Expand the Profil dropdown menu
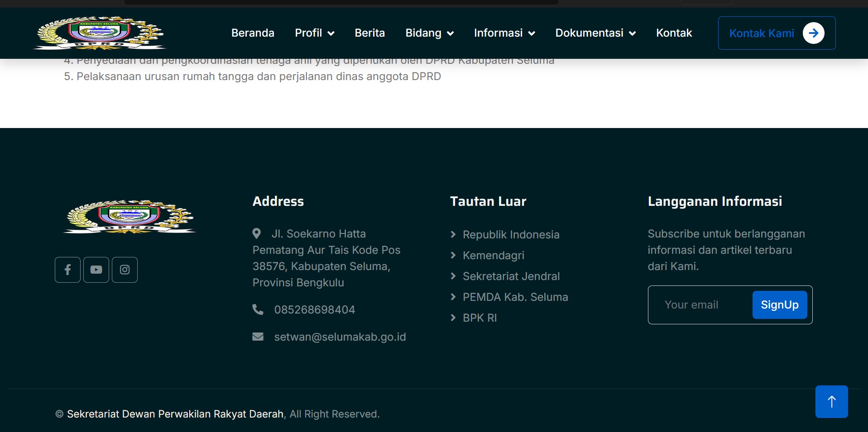This screenshot has height=432, width=868. click(x=314, y=33)
